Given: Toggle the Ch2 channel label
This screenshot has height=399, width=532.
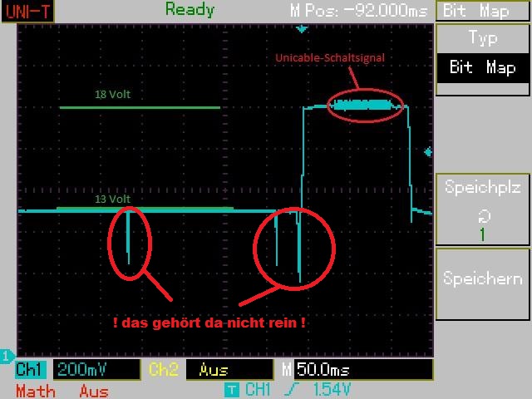Looking at the screenshot, I should pos(163,369).
